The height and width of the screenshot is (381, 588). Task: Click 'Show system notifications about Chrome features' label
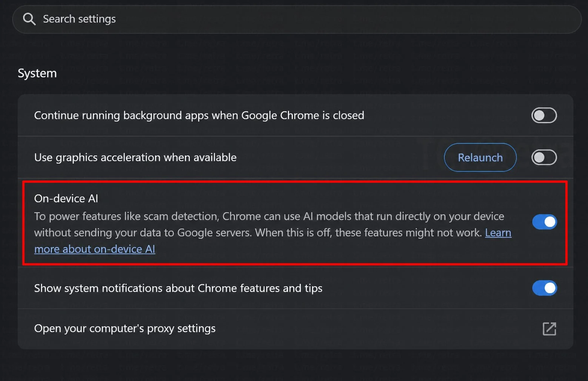pos(179,288)
